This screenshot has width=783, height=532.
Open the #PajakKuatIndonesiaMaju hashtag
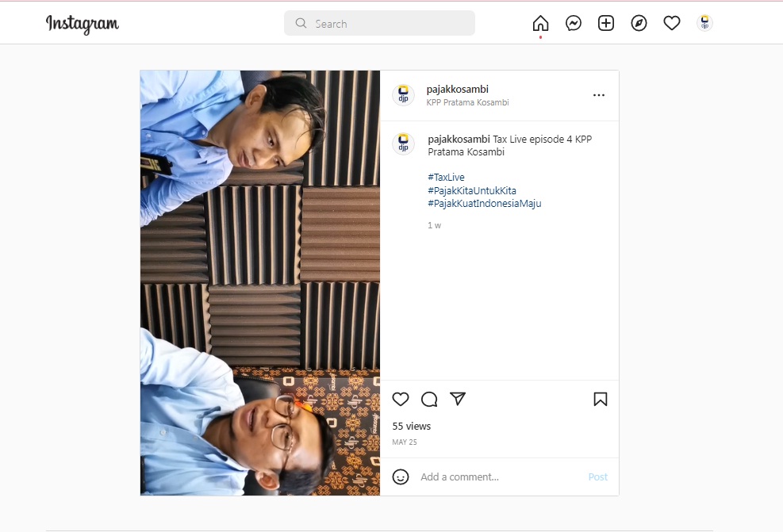484,204
